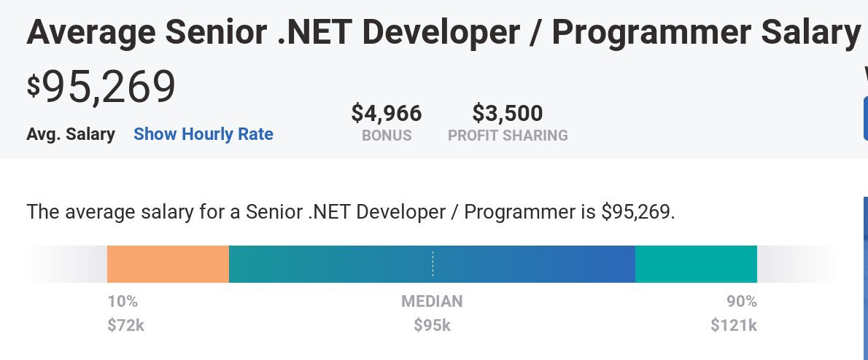Click the dashed median marker on bar
868x360 pixels.
coord(433,265)
